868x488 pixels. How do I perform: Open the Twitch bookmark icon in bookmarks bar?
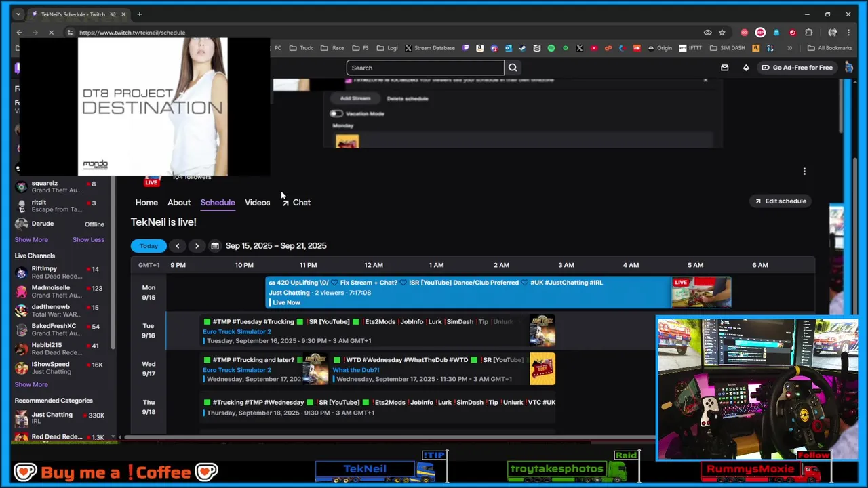465,48
